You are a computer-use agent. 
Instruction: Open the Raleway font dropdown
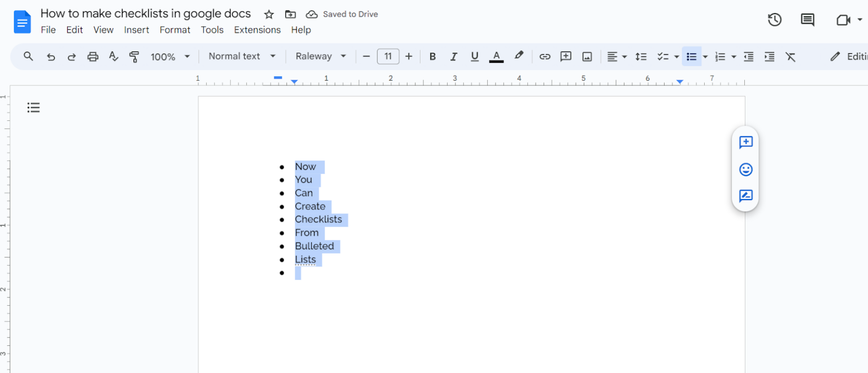pyautogui.click(x=320, y=57)
